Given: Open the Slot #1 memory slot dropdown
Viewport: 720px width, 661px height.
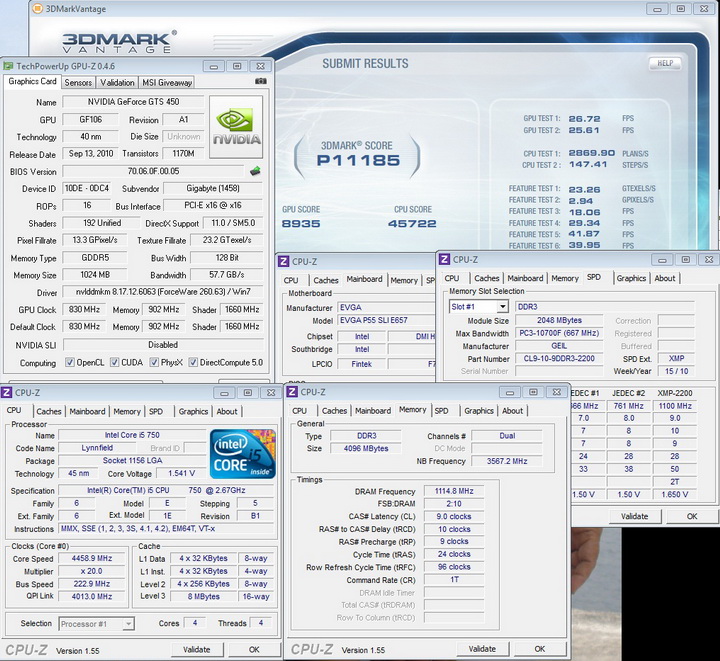Looking at the screenshot, I should click(x=478, y=306).
